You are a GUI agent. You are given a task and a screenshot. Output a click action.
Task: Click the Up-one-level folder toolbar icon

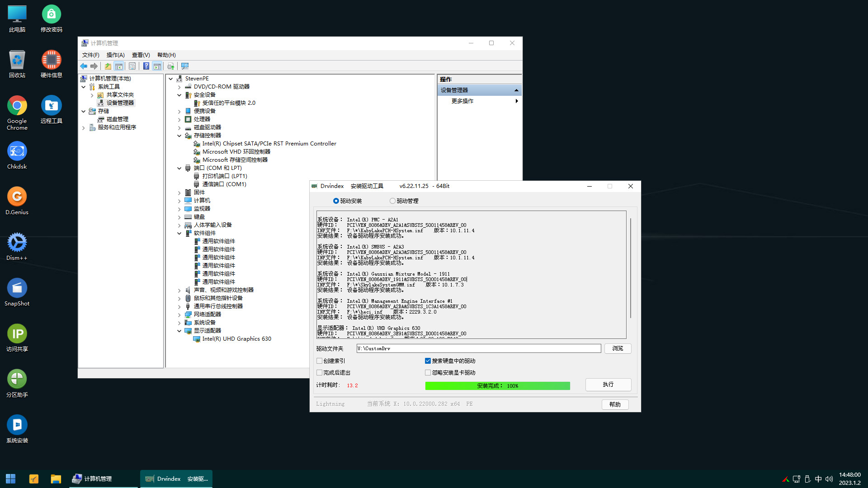click(x=108, y=66)
